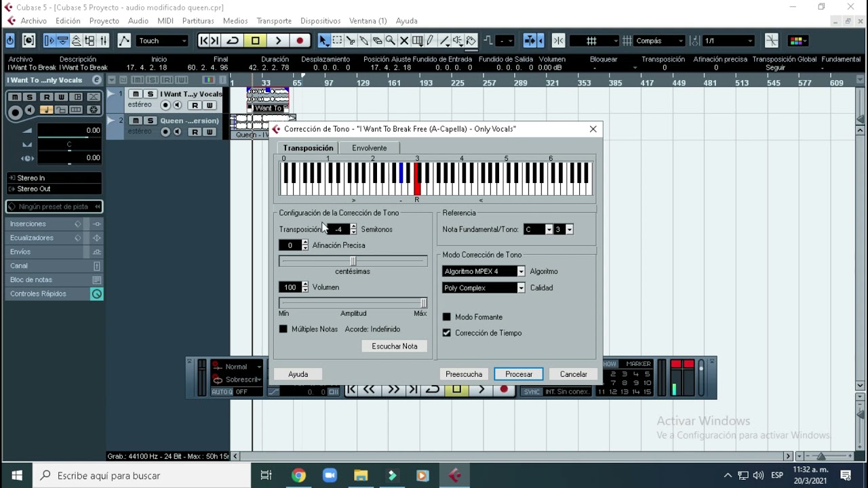Open the Touch automation mode dropdown
This screenshot has width=868, height=488.
click(162, 41)
